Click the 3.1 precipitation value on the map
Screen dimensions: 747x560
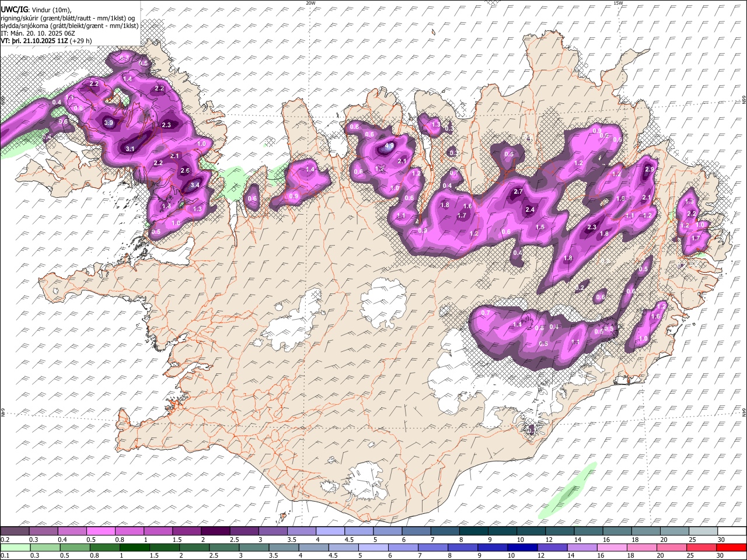coord(130,149)
